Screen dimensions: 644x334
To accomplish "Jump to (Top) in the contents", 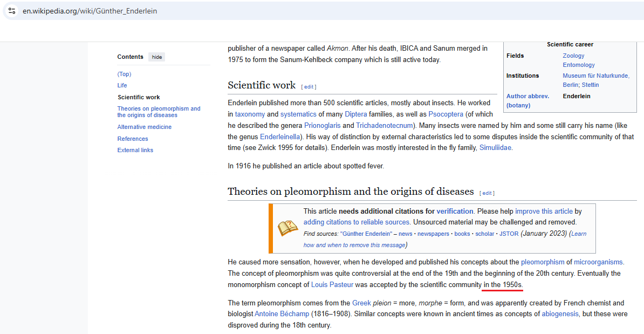I will point(124,74).
